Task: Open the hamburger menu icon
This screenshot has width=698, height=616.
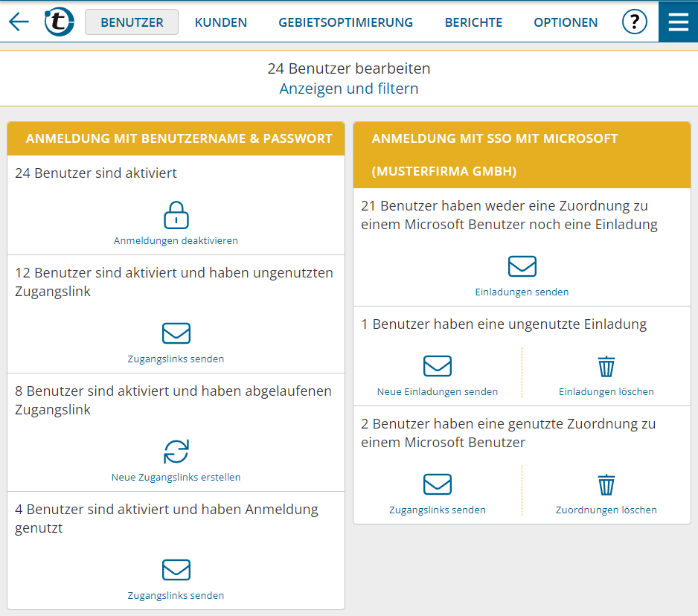Action: [678, 22]
